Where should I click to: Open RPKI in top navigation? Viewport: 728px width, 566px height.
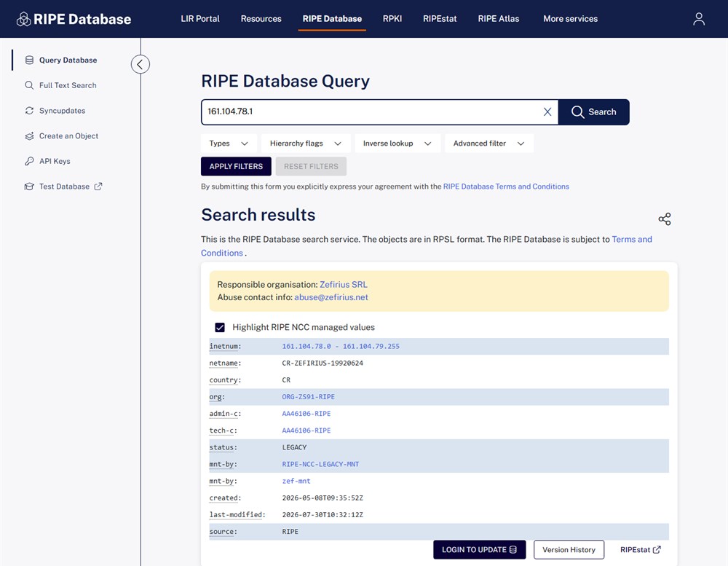pos(392,19)
